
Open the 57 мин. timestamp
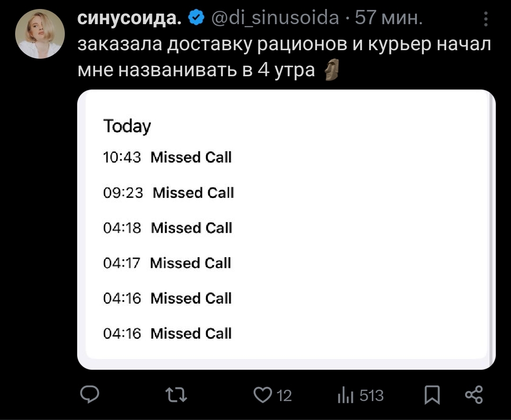pyautogui.click(x=388, y=18)
